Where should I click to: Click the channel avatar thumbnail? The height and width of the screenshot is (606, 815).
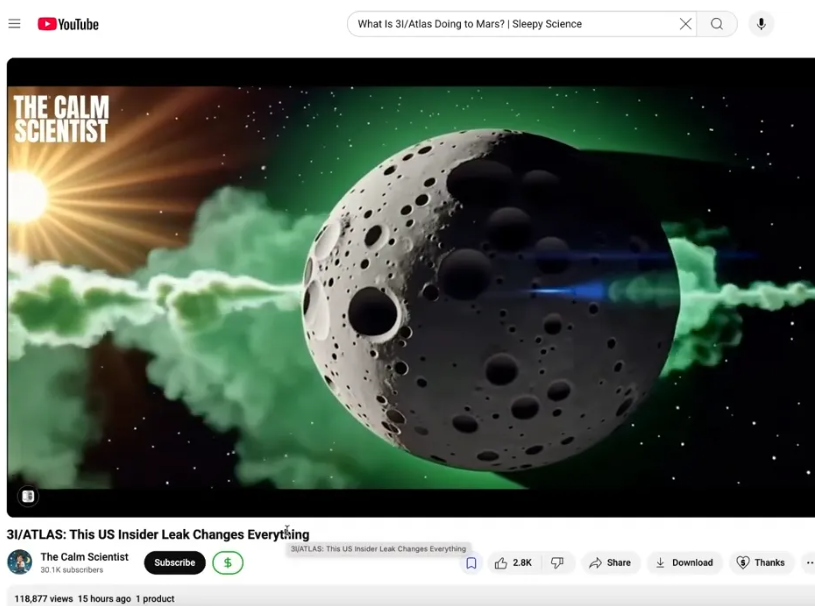coord(17,562)
